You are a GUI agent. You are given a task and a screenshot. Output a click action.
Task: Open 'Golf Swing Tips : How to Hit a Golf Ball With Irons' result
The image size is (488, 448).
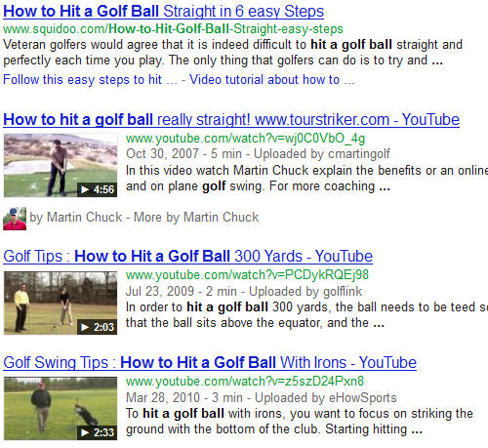(x=210, y=363)
